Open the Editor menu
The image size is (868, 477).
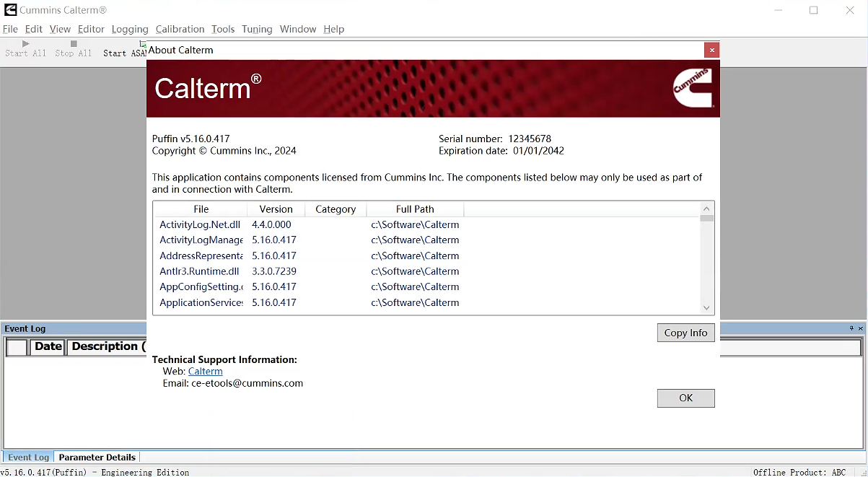point(91,29)
